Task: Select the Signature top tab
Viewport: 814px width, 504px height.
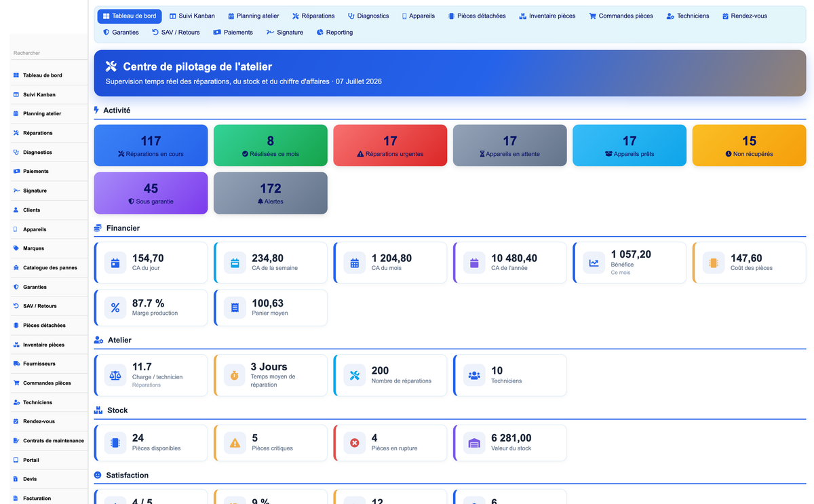Action: click(285, 32)
